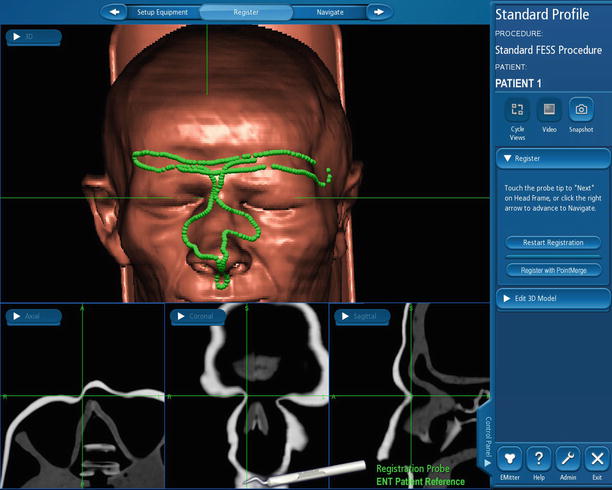Advance with the right arrow to Navigate
This screenshot has width=612, height=490.
378,12
